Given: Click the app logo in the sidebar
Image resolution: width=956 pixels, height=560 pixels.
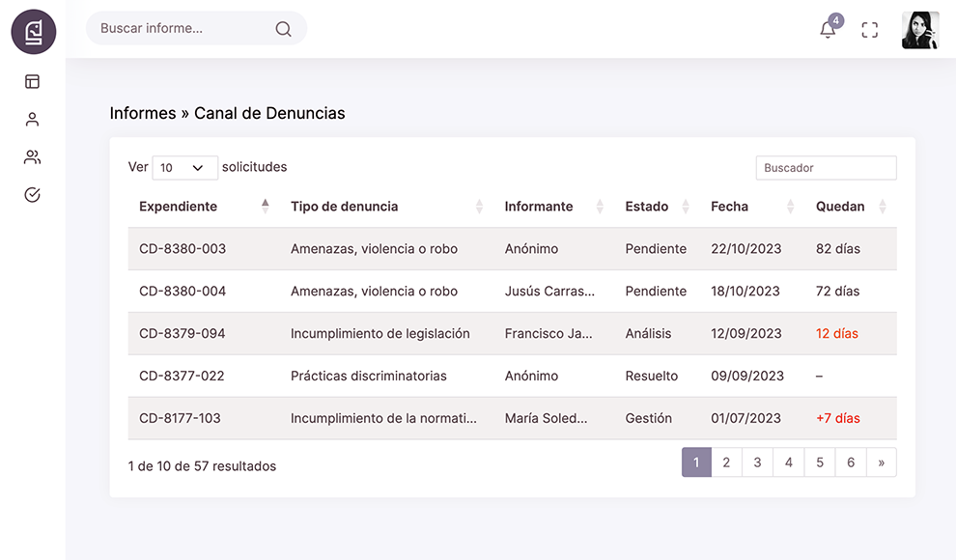Looking at the screenshot, I should (x=33, y=31).
